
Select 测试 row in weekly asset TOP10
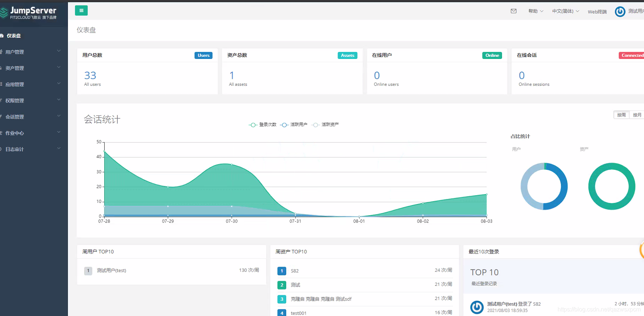pos(365,285)
